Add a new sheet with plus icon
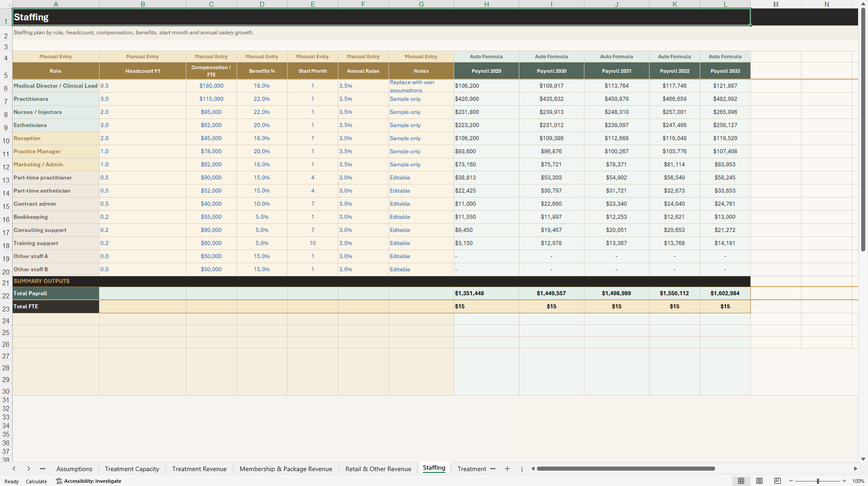 pyautogui.click(x=507, y=469)
